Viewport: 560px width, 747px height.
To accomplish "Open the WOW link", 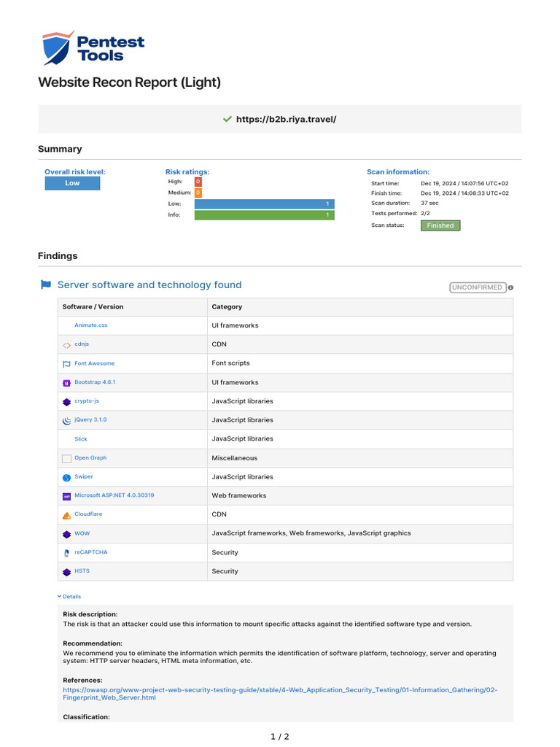I will (x=82, y=533).
